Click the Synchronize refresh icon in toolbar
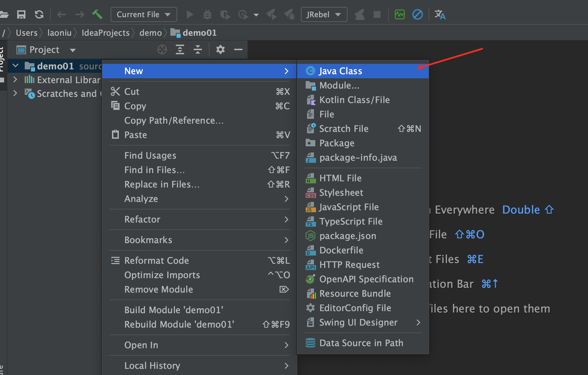The width and height of the screenshot is (588, 375). click(x=39, y=14)
